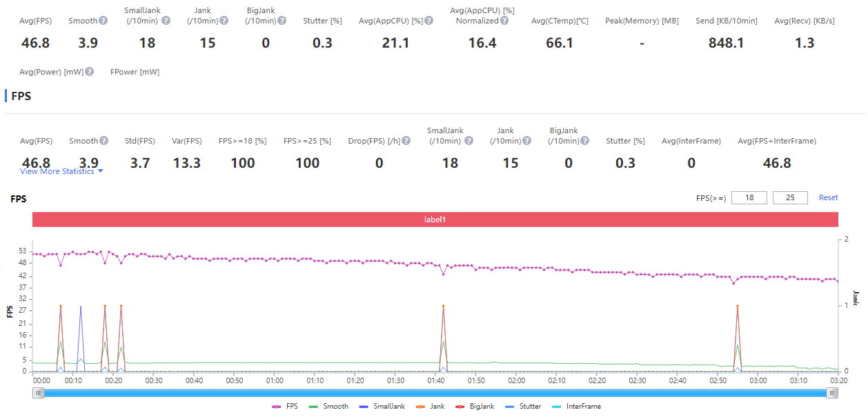Click the FPS threshold field showing 25
The image size is (868, 417).
click(791, 198)
